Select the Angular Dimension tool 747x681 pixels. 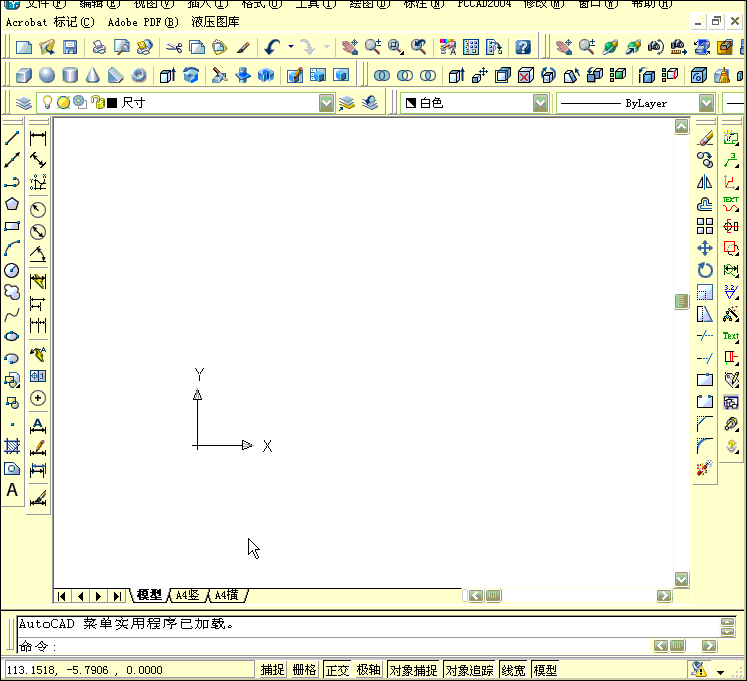point(38,254)
